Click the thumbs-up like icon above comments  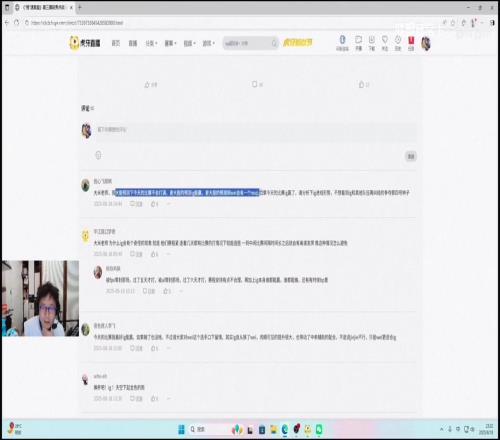(x=146, y=85)
